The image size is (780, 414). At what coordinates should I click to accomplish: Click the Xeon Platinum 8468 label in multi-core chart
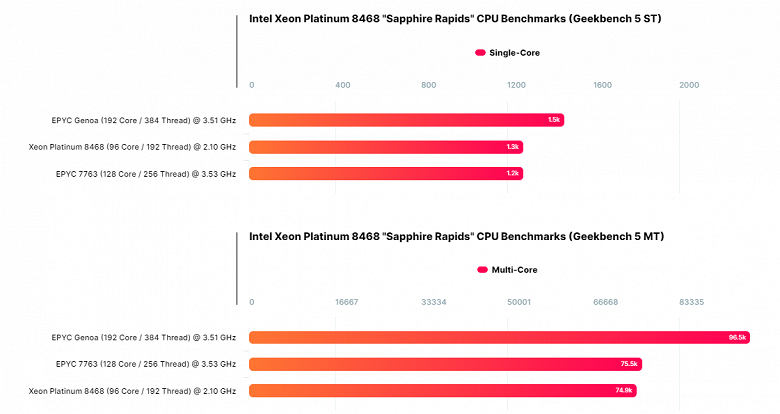point(132,391)
